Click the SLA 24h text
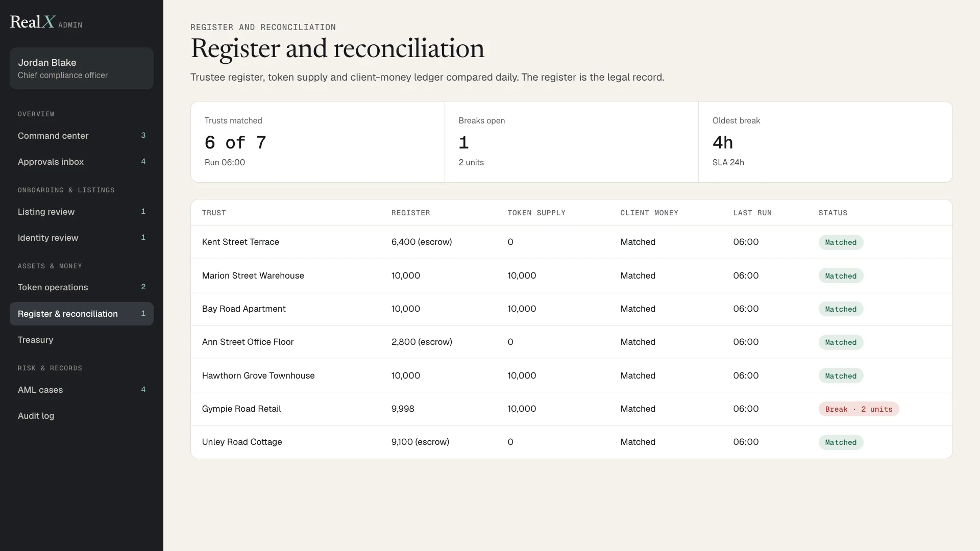This screenshot has height=551, width=980. coord(728,162)
